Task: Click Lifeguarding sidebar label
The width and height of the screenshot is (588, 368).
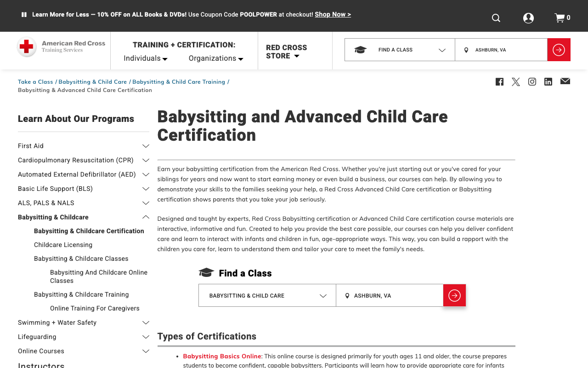Action: (37, 337)
